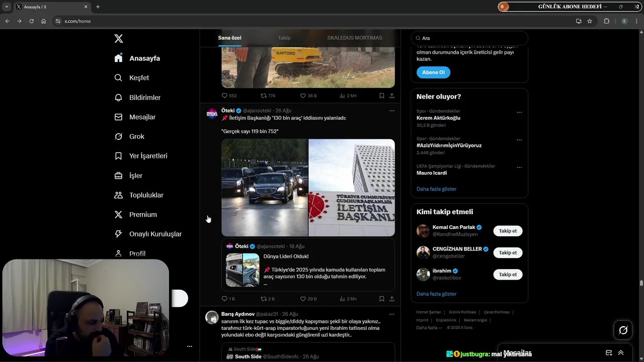Open Profil page
The height and width of the screenshot is (362, 644).
tap(130, 254)
